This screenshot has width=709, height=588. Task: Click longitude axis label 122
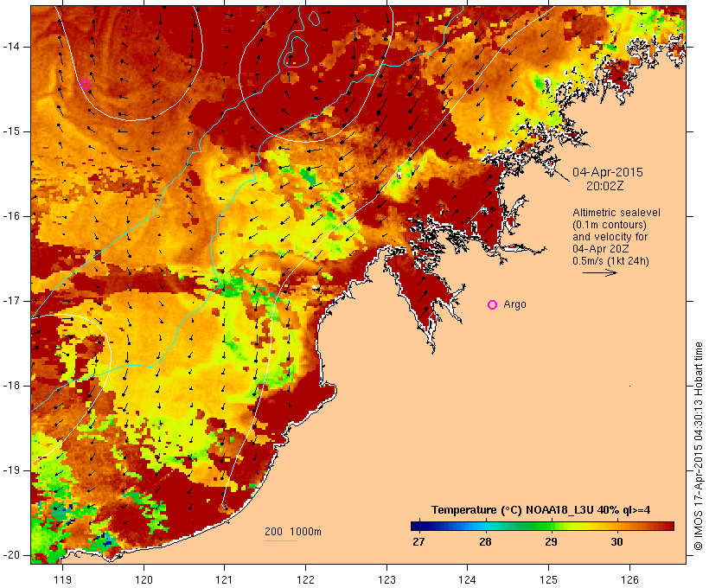click(x=306, y=579)
